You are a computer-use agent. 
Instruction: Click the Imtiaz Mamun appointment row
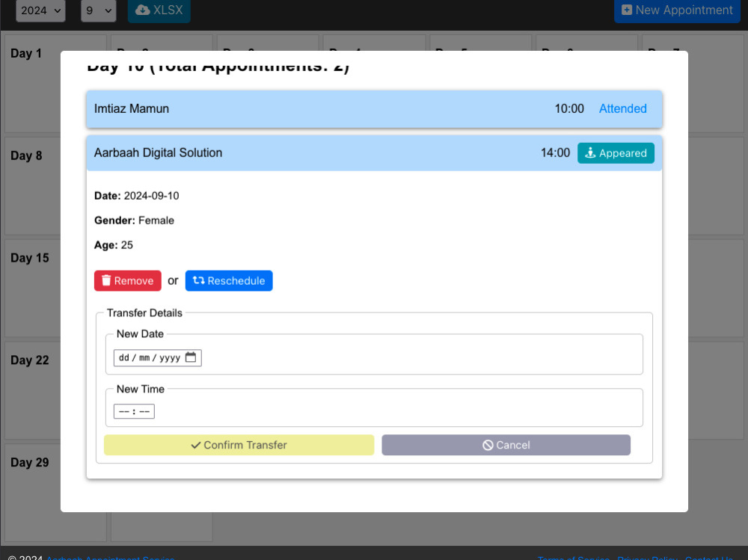(374, 108)
